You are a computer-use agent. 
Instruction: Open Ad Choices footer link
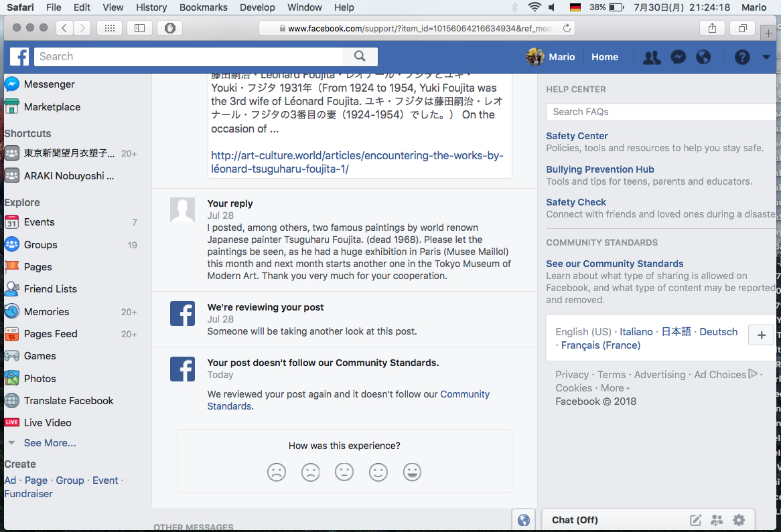[725, 375]
